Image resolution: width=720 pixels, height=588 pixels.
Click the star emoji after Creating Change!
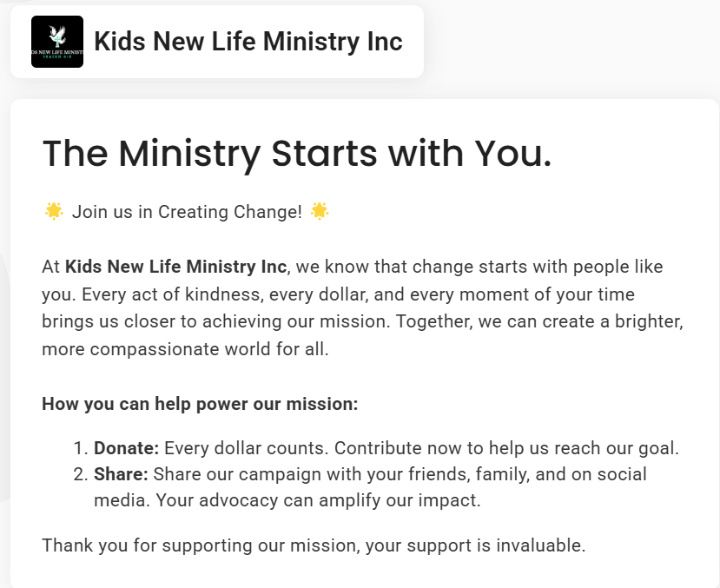tap(320, 211)
